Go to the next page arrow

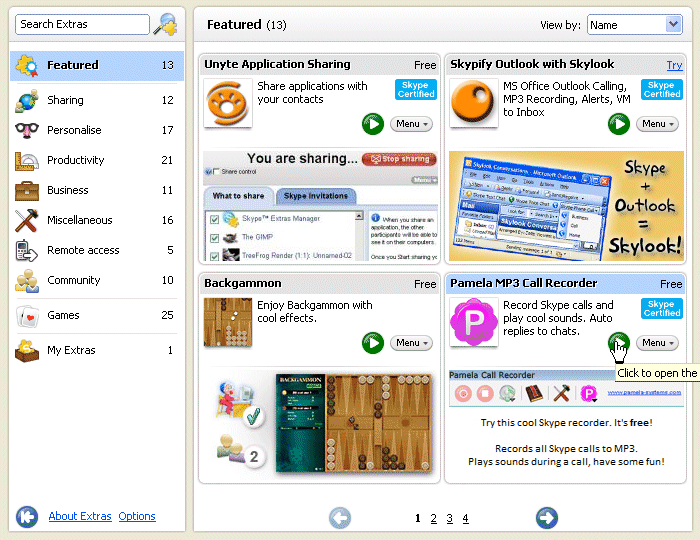pyautogui.click(x=547, y=518)
